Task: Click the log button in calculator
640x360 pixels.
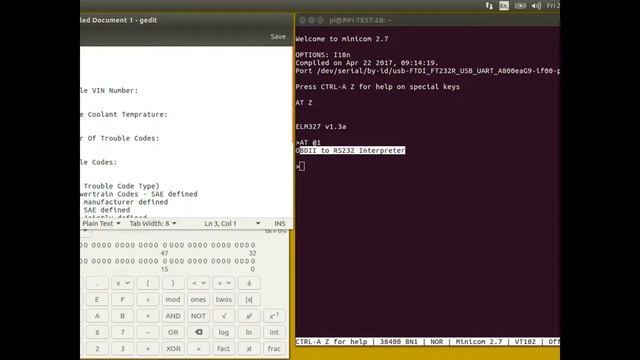Action: pyautogui.click(x=224, y=332)
